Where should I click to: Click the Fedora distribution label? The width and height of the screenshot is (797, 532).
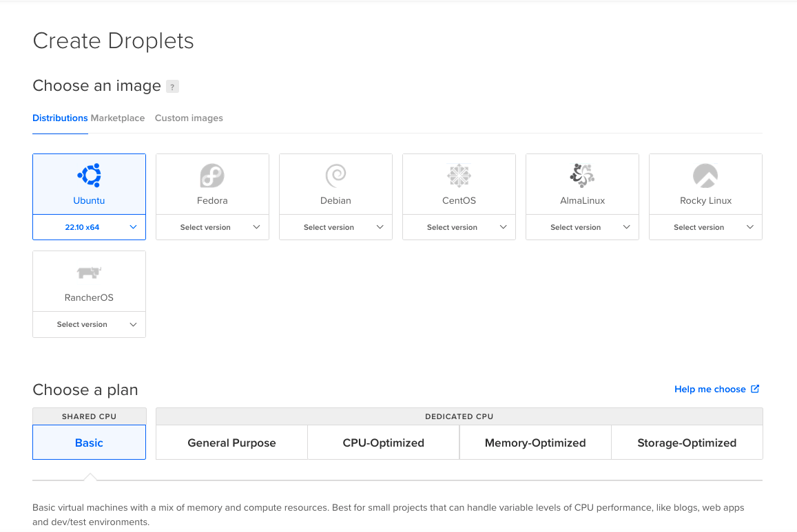(x=212, y=200)
